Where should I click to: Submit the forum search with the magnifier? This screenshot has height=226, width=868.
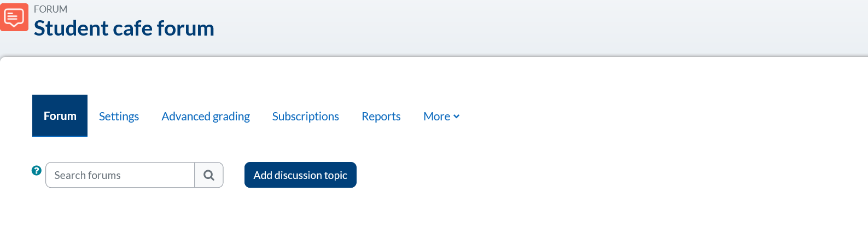(x=209, y=175)
